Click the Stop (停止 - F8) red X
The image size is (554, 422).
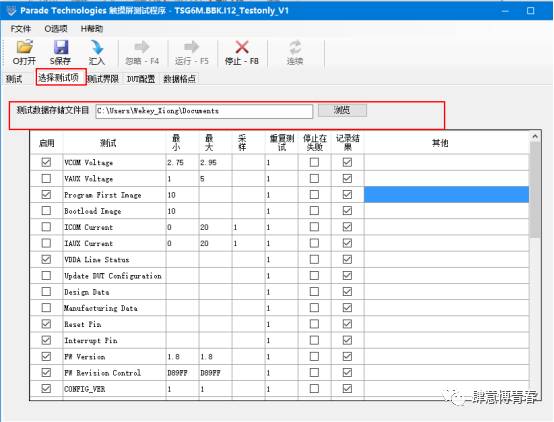[242, 47]
